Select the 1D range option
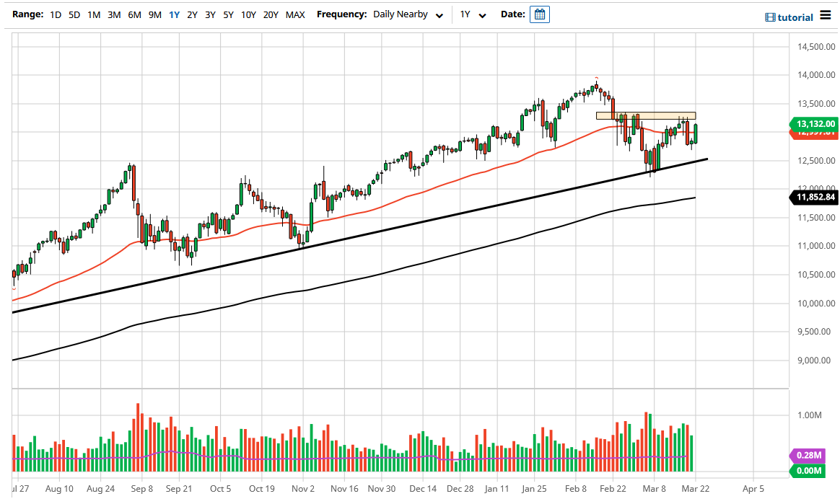 [55, 14]
